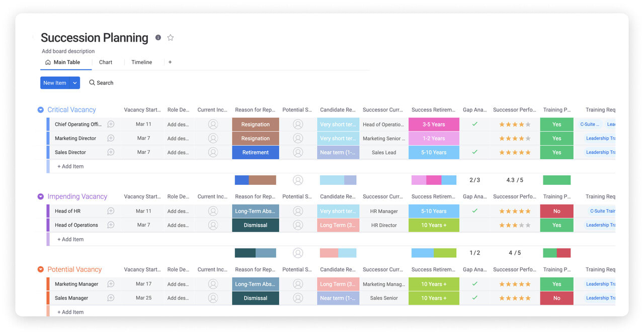Click person summary icon in Critical Vacancy footer
The image size is (644, 334).
(298, 180)
